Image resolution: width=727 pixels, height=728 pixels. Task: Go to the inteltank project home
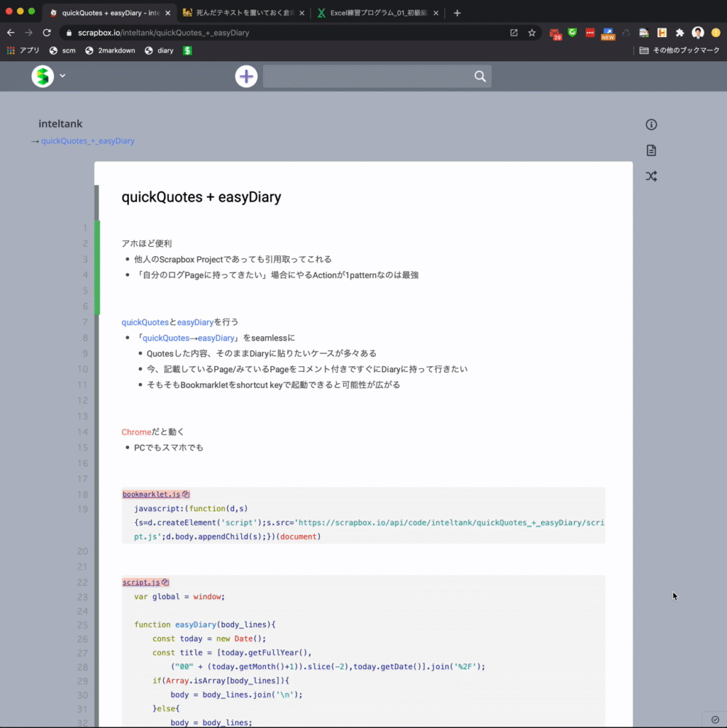coord(60,124)
